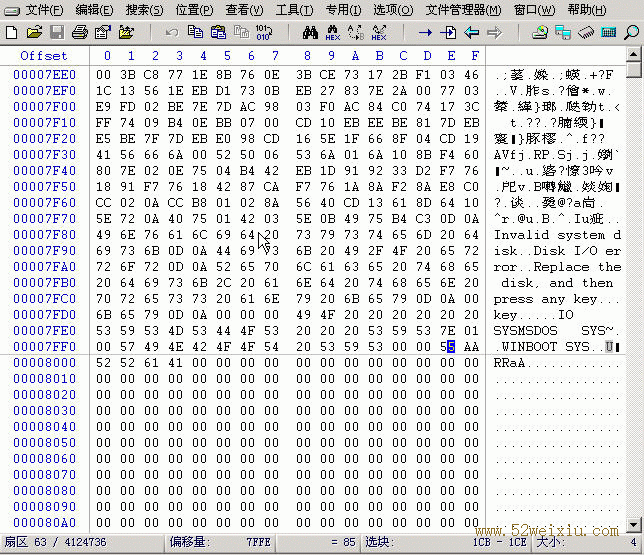
Task: Click offset label 00007F80
Action: pyautogui.click(x=44, y=235)
